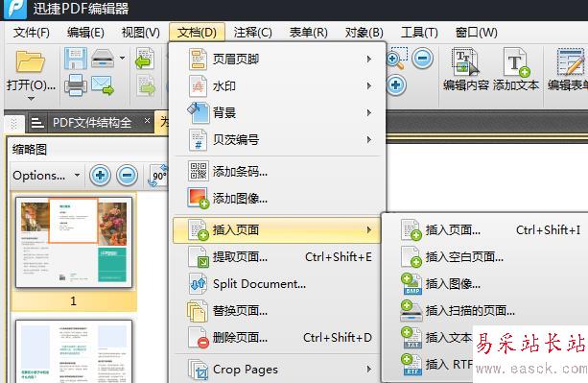
Task: Click the printer icon in toolbar
Action: point(76,84)
